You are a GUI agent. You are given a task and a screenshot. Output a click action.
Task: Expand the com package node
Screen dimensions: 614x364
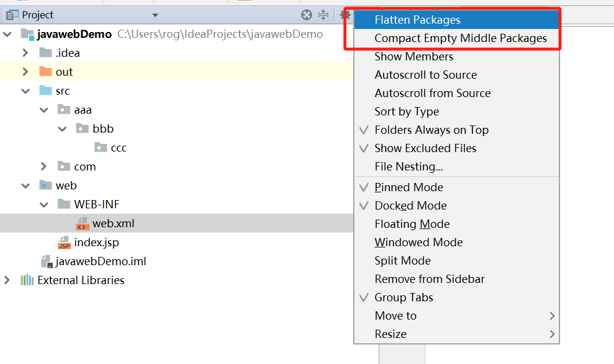point(43,166)
